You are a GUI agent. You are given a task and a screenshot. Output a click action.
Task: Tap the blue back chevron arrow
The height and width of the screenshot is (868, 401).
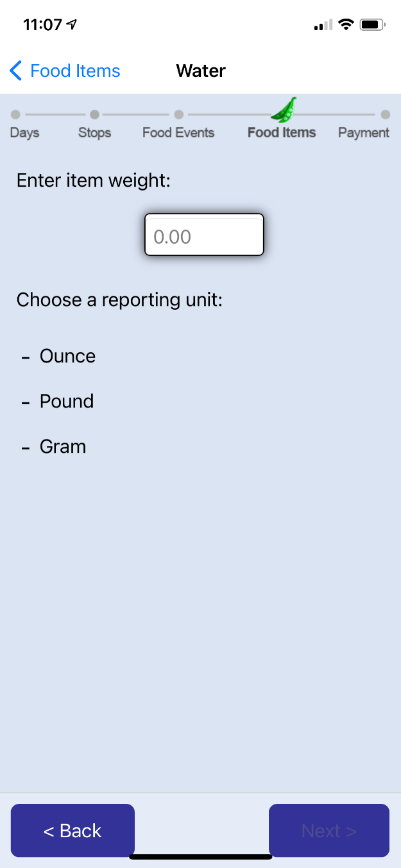[x=16, y=71]
